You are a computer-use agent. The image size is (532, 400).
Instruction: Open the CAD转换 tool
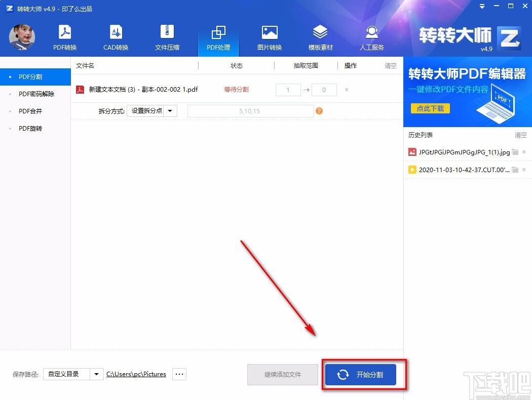pos(116,37)
